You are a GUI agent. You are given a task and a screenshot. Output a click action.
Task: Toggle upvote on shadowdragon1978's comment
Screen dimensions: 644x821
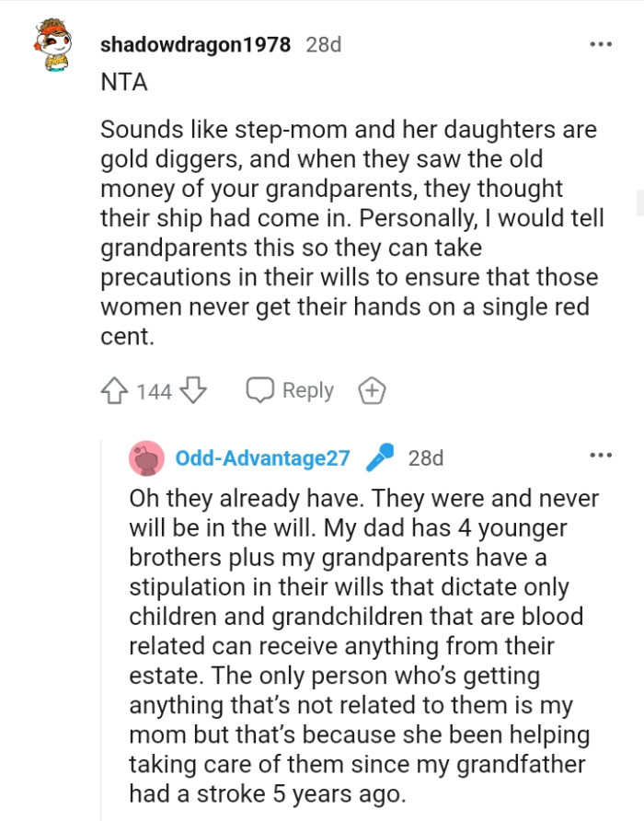[x=115, y=390]
